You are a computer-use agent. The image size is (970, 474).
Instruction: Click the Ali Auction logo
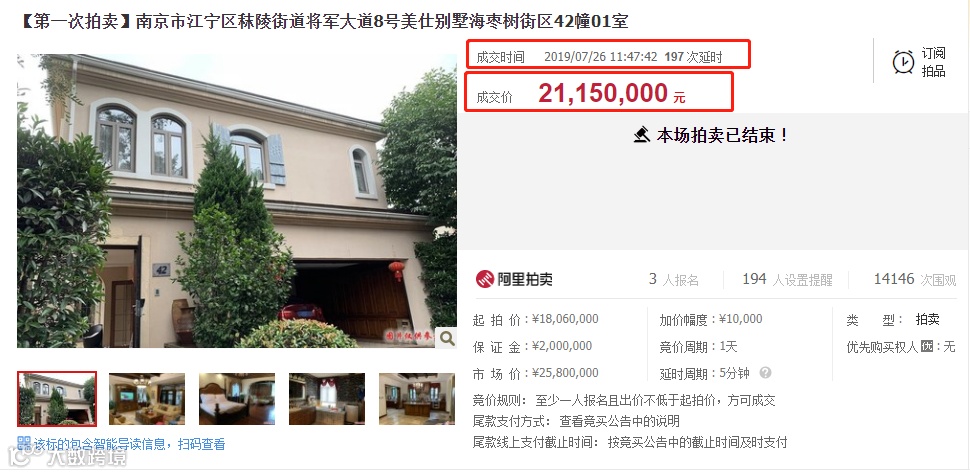click(x=514, y=279)
